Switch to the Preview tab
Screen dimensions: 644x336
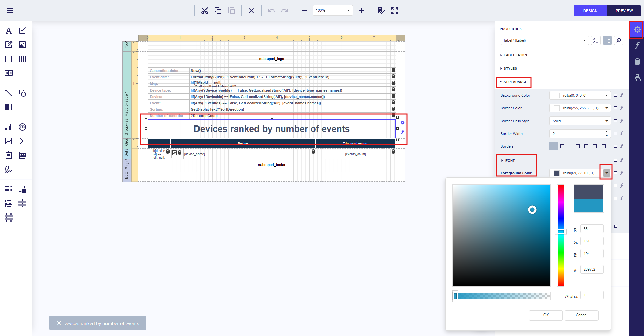tap(624, 11)
